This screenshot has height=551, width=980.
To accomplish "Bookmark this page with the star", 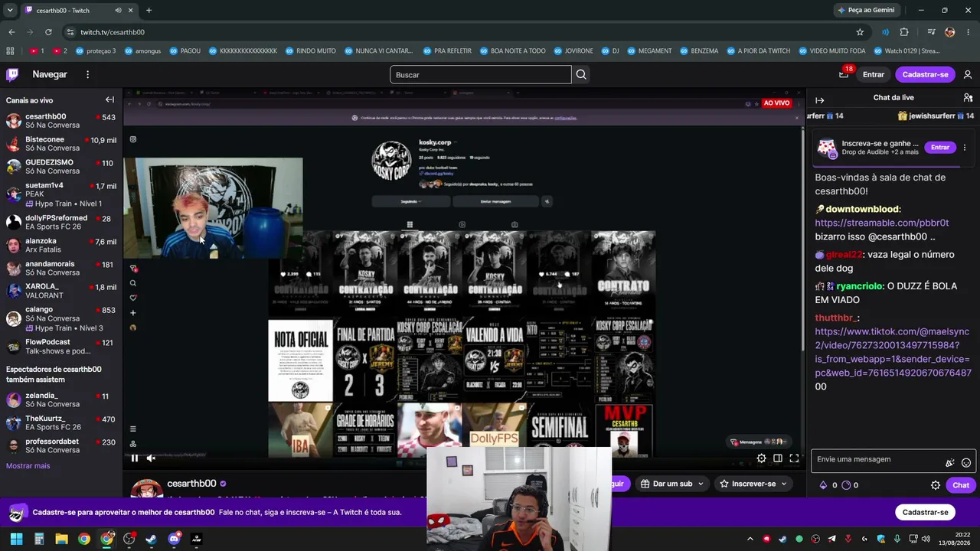I will click(x=860, y=32).
